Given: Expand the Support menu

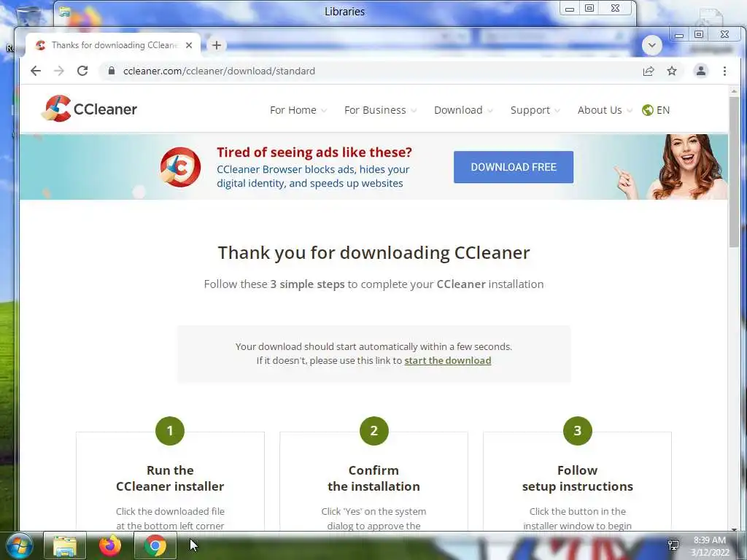Looking at the screenshot, I should coord(535,110).
